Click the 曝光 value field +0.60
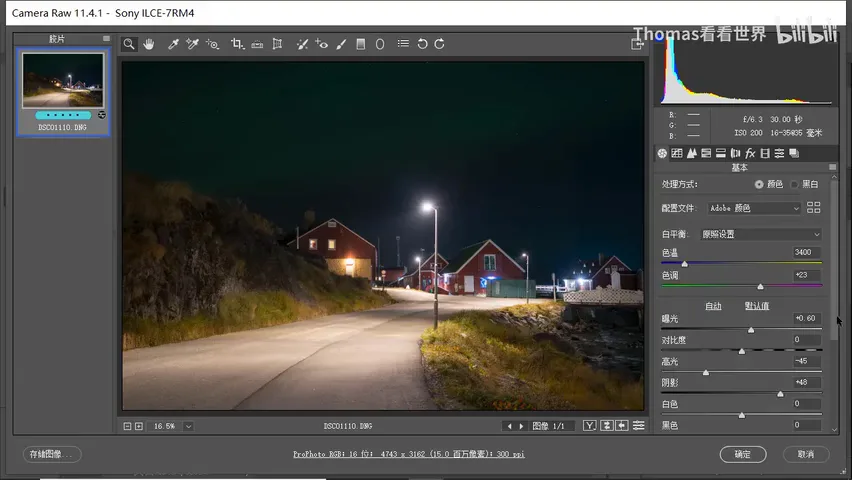 [806, 318]
